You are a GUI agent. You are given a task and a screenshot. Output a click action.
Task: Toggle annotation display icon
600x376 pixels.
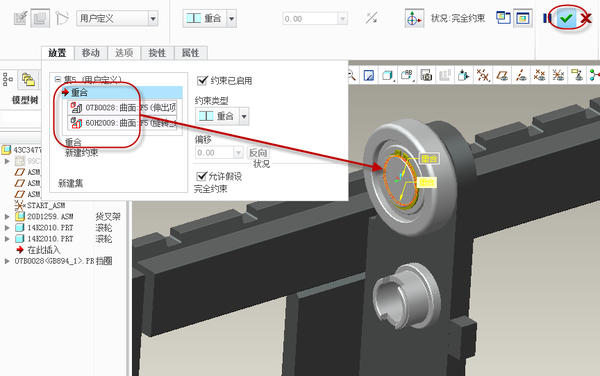577,75
